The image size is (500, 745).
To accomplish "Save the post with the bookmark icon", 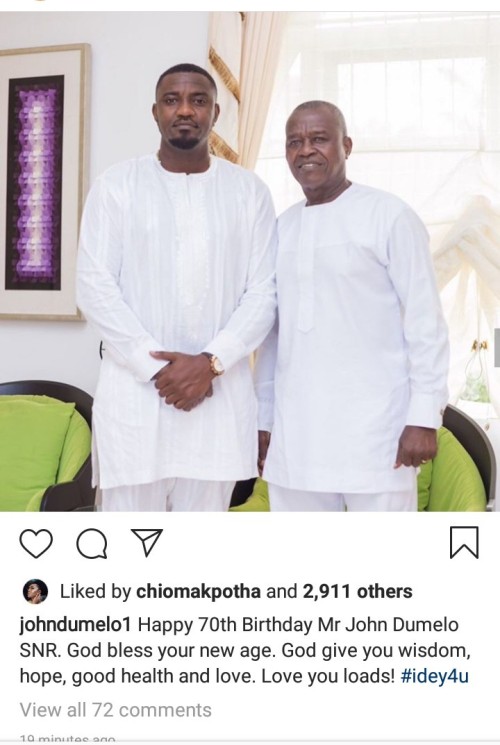I will [x=464, y=542].
